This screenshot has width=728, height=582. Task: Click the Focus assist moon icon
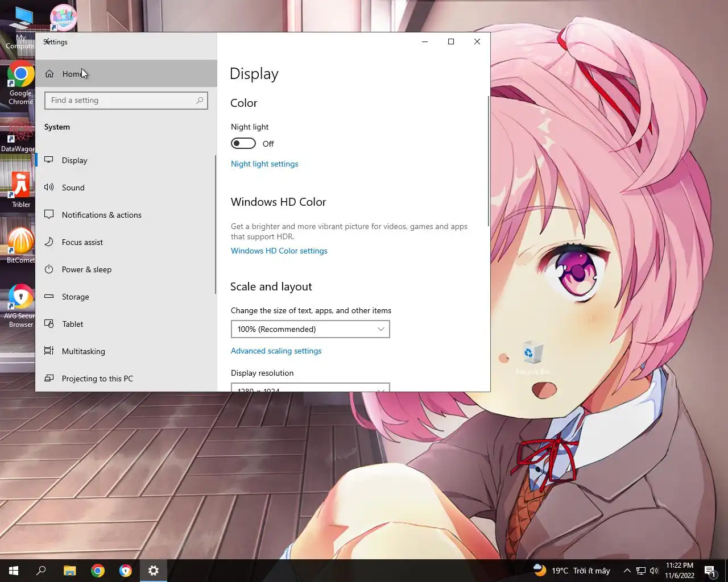[49, 242]
